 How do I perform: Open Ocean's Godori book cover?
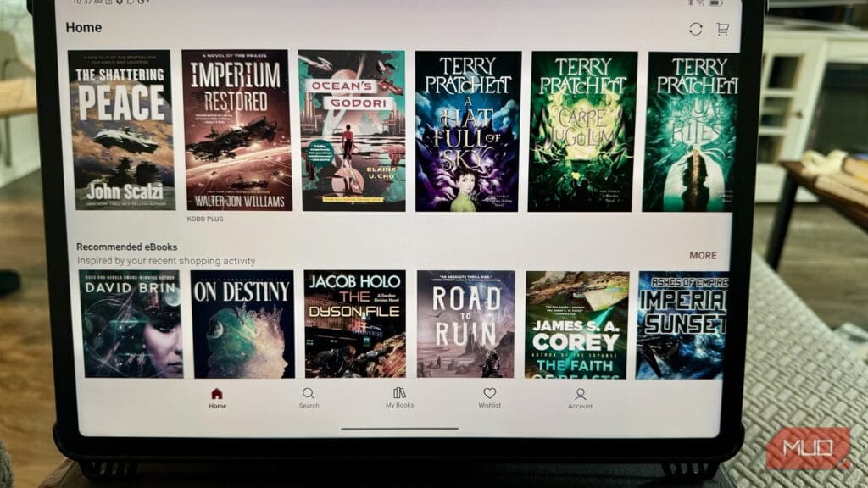352,130
